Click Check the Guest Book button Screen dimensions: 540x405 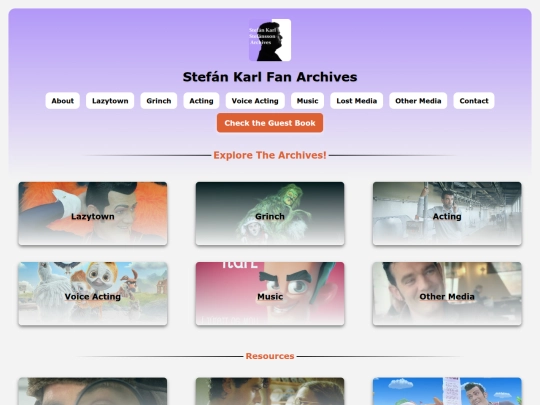pos(270,123)
